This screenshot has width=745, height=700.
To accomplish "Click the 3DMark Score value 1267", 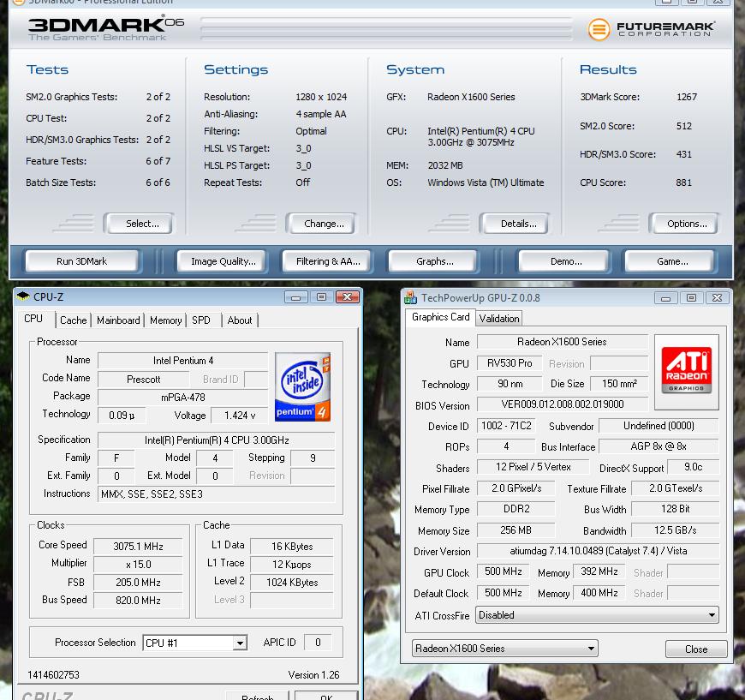I will tap(687, 97).
